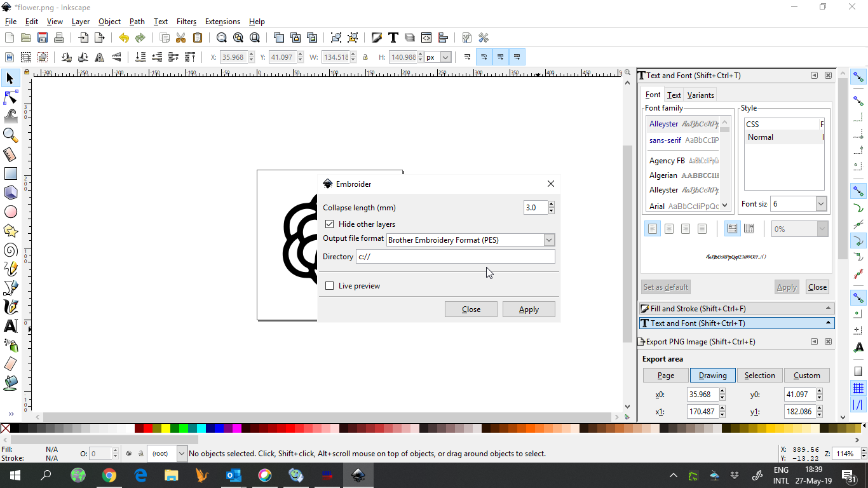
Task: Click the Undo arrow icon
Action: pyautogui.click(x=124, y=37)
